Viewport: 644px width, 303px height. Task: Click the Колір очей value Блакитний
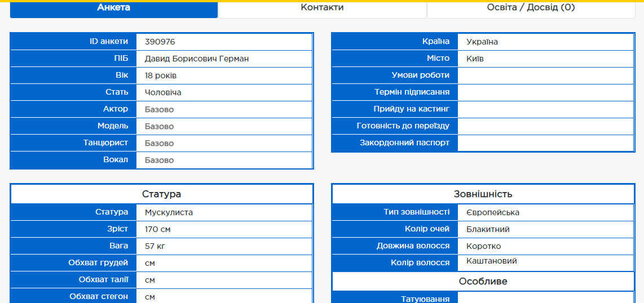488,229
